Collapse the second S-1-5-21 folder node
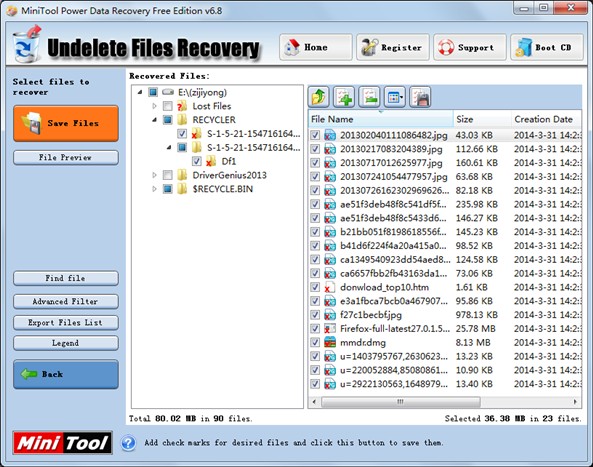 169,147
